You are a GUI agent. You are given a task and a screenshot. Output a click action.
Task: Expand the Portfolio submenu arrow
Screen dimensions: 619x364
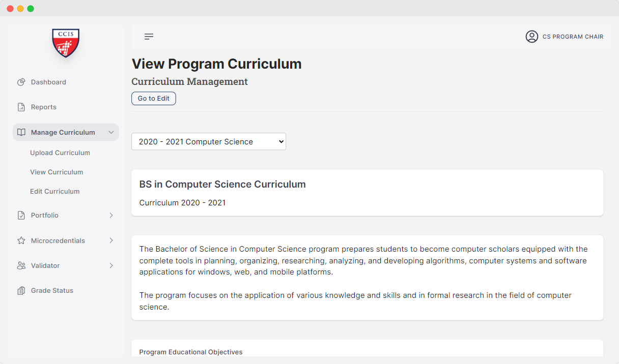[x=111, y=215]
